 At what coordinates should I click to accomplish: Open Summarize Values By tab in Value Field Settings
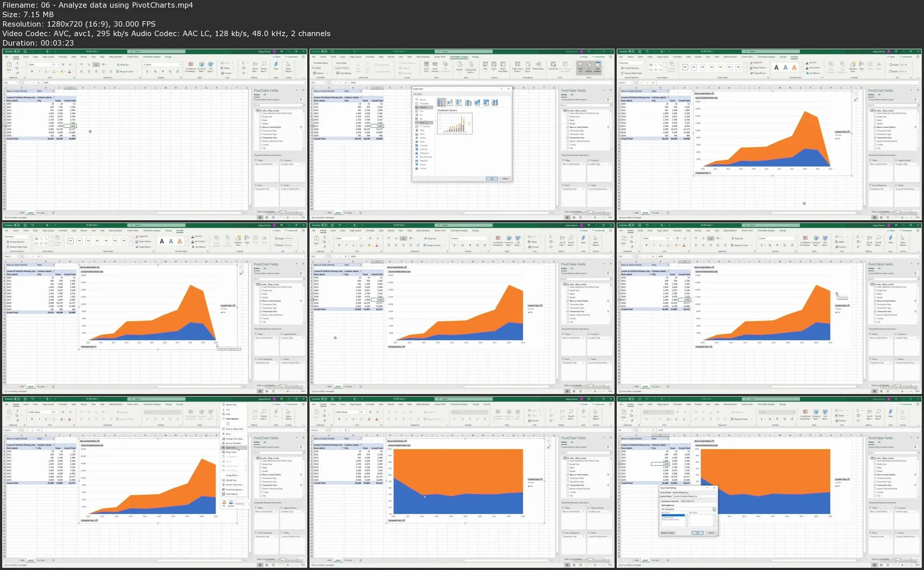click(x=670, y=501)
